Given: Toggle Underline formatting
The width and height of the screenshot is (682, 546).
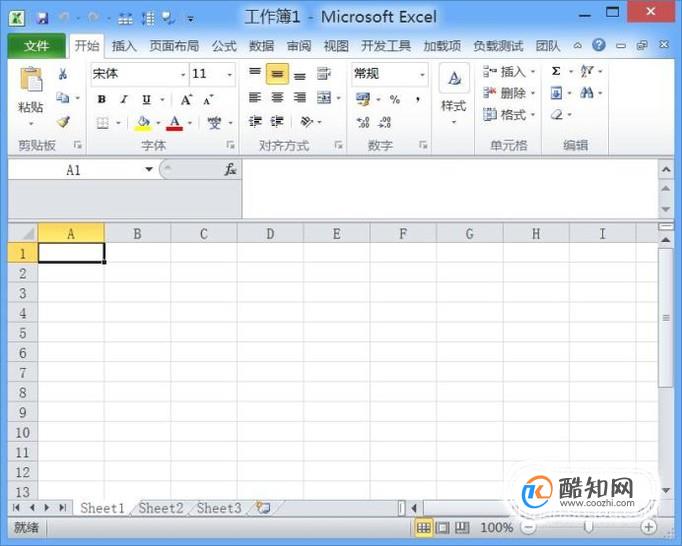Looking at the screenshot, I should click(147, 100).
